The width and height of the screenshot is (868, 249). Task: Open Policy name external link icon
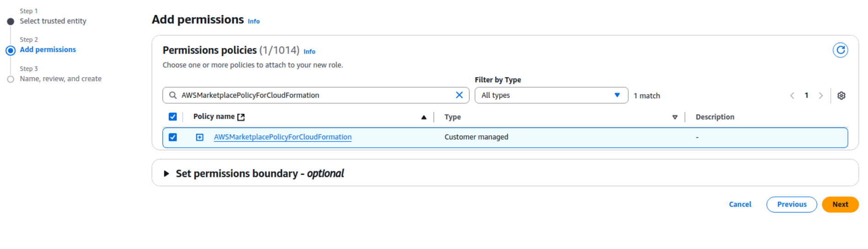[241, 117]
